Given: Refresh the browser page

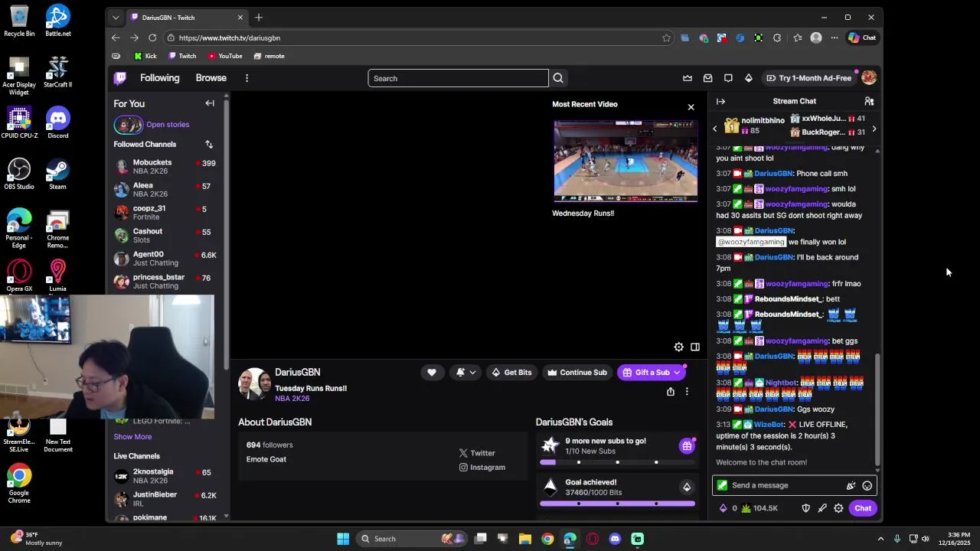Looking at the screenshot, I should coord(152,37).
